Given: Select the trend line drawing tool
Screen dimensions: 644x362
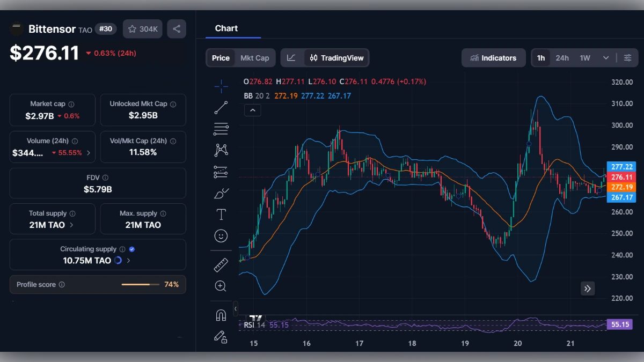Looking at the screenshot, I should 221,107.
